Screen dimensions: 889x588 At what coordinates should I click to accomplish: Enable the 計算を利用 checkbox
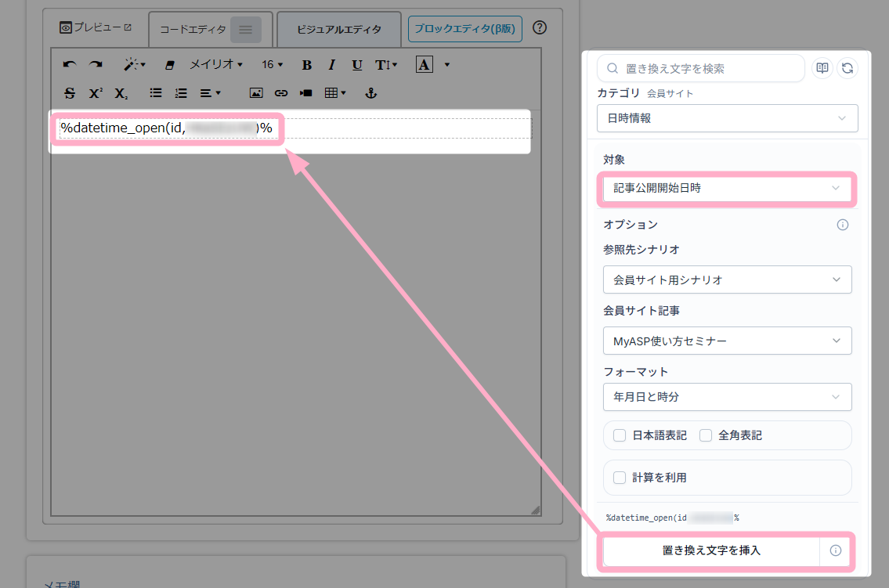coord(620,478)
